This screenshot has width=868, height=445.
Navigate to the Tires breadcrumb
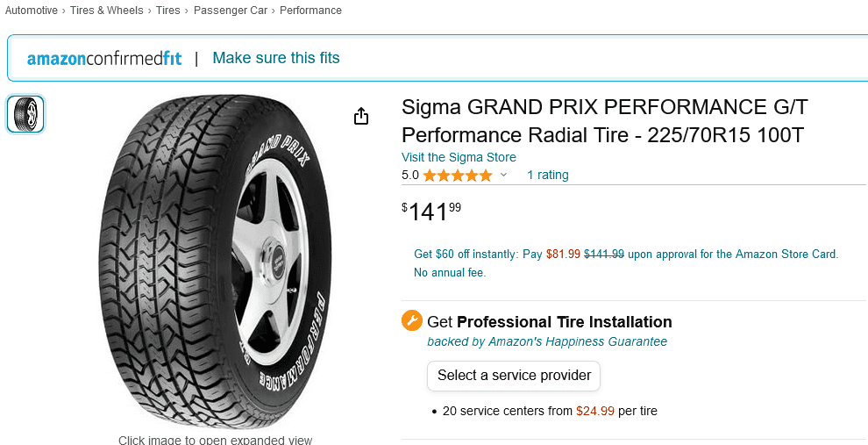click(168, 11)
